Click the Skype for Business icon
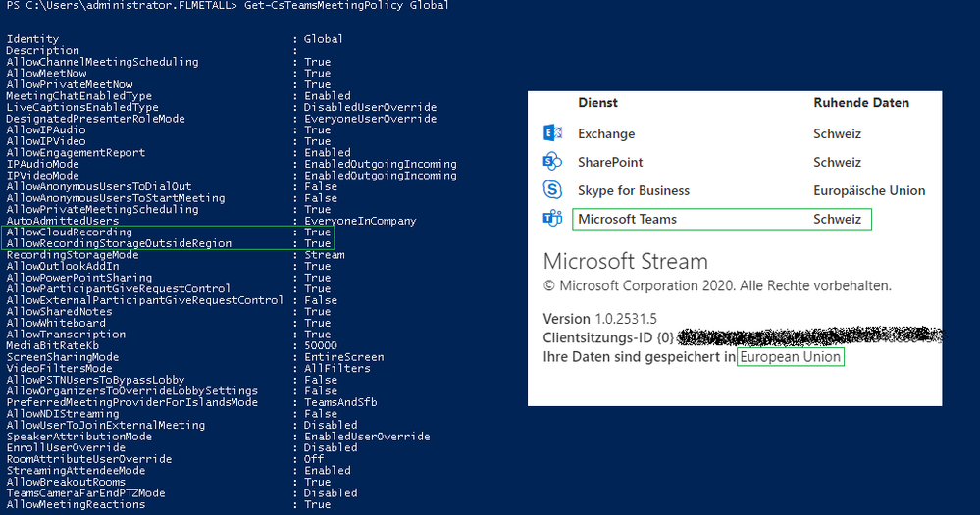 click(552, 189)
